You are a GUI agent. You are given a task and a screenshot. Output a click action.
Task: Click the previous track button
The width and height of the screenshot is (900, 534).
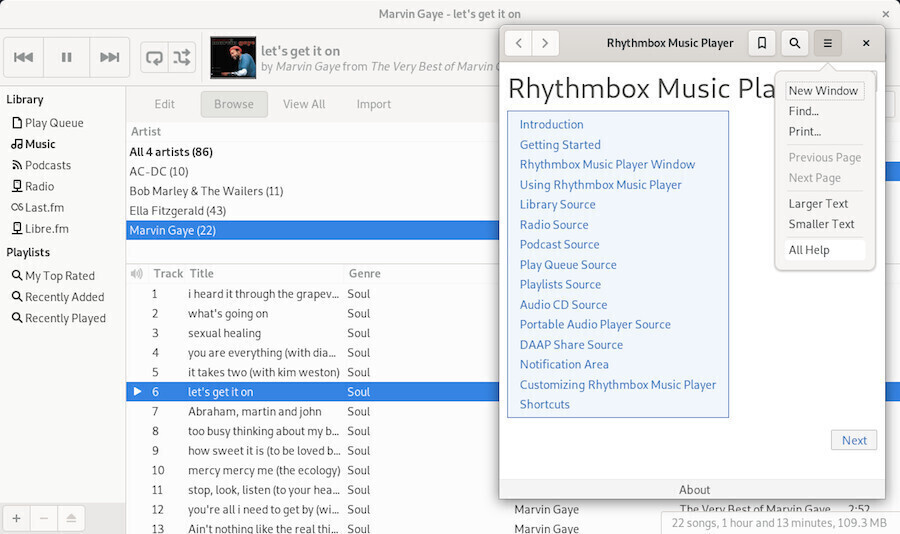pyautogui.click(x=24, y=57)
